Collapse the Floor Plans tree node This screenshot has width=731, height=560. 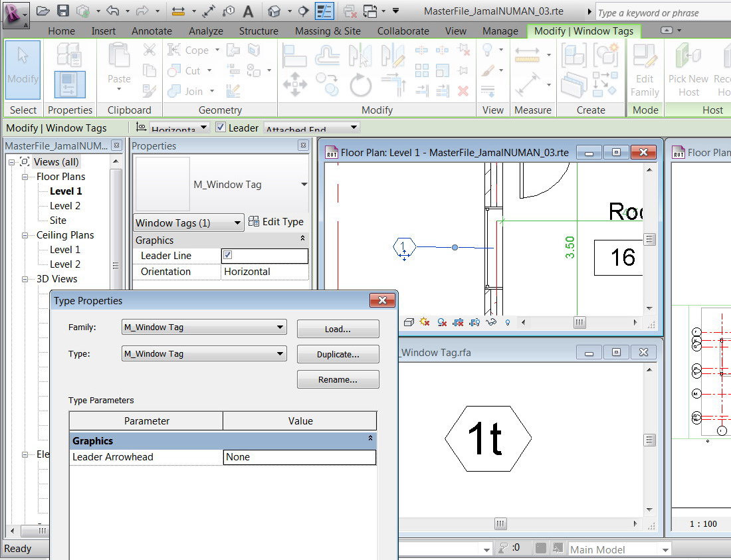(x=25, y=177)
